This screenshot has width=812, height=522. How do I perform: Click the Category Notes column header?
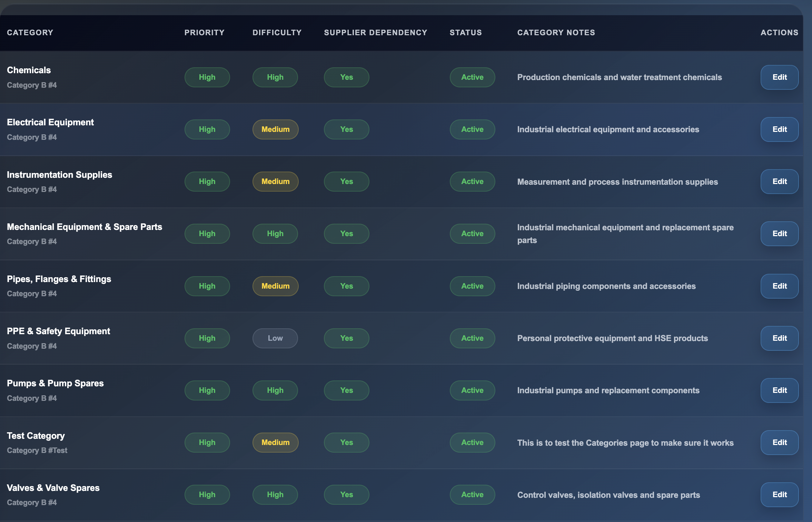point(556,32)
